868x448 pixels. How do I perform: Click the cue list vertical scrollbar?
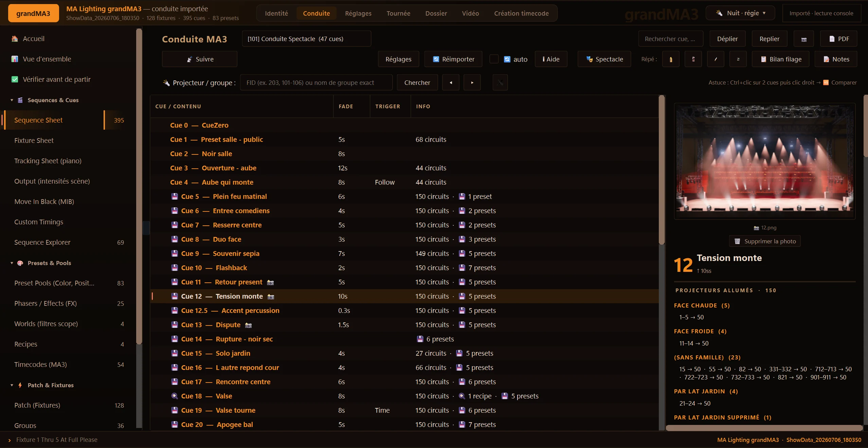[x=662, y=170]
